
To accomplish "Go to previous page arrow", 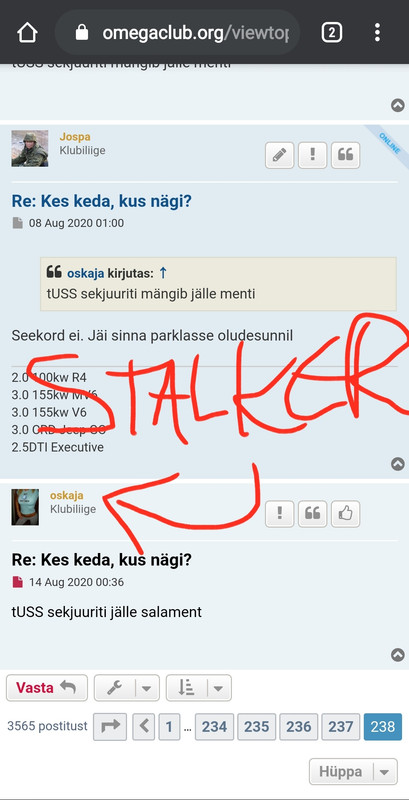I will (x=144, y=727).
